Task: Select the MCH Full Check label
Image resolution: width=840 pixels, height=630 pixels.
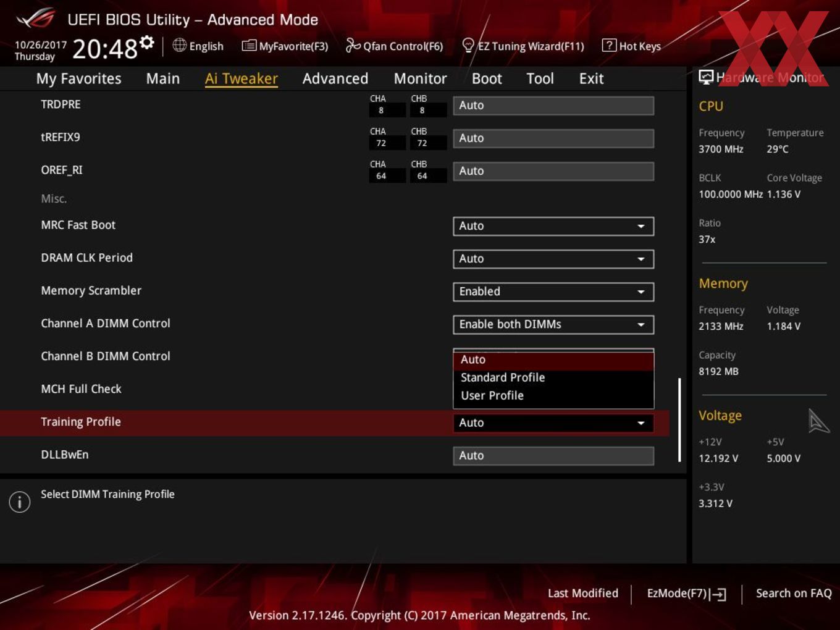Action: [x=81, y=389]
